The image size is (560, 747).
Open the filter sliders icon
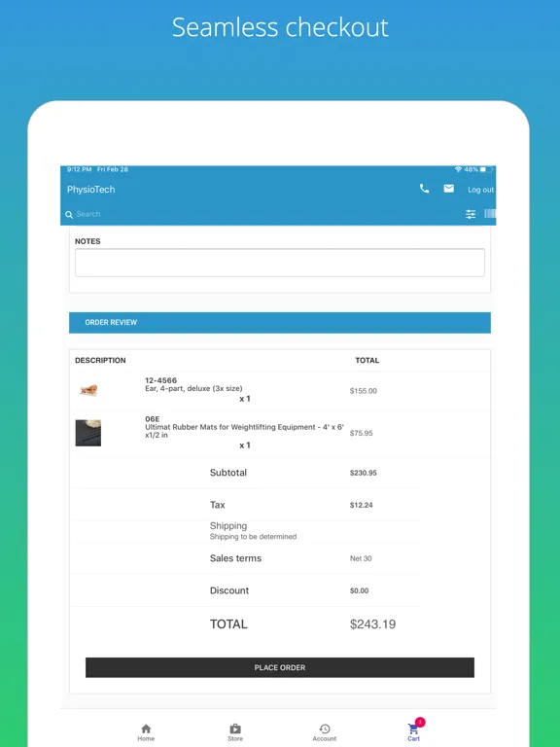coord(471,214)
